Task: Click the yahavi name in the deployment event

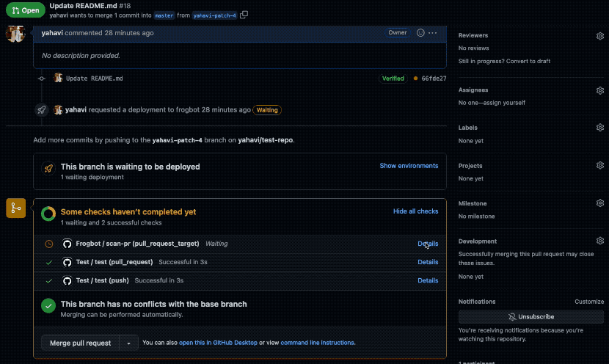Action: (x=76, y=110)
